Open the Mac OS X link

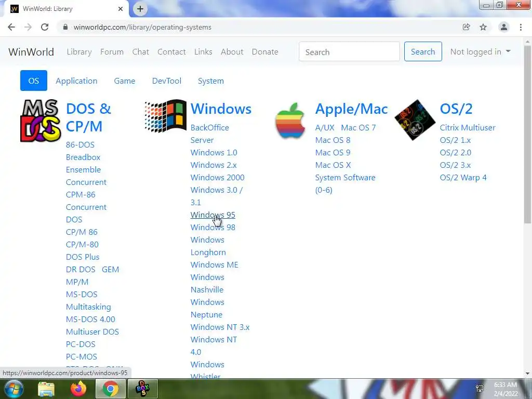click(x=333, y=165)
